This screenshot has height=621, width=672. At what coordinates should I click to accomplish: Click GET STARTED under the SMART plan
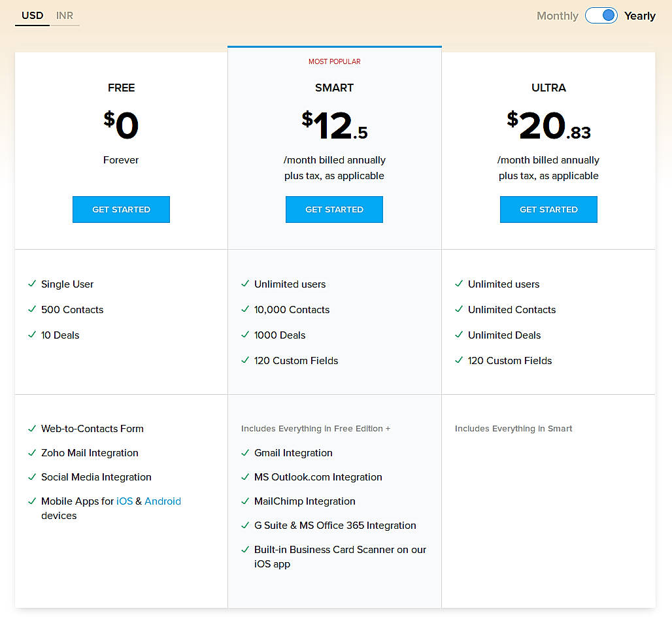(334, 209)
